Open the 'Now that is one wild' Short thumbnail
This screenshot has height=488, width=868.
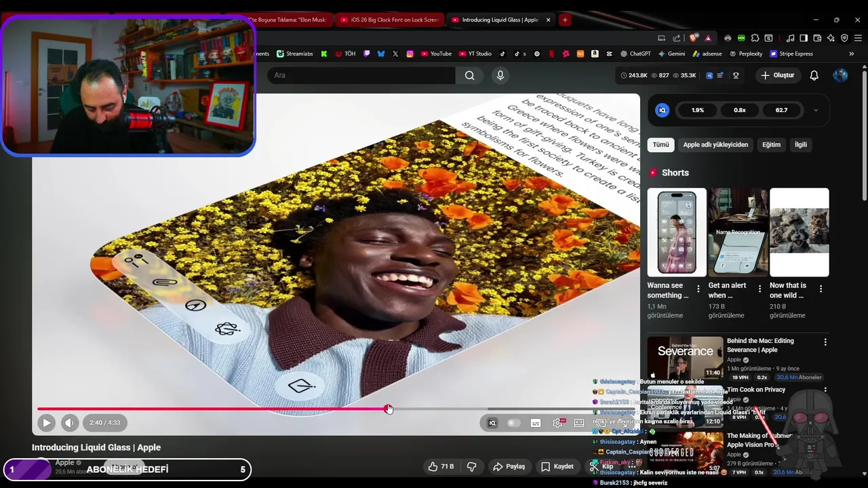pyautogui.click(x=799, y=232)
